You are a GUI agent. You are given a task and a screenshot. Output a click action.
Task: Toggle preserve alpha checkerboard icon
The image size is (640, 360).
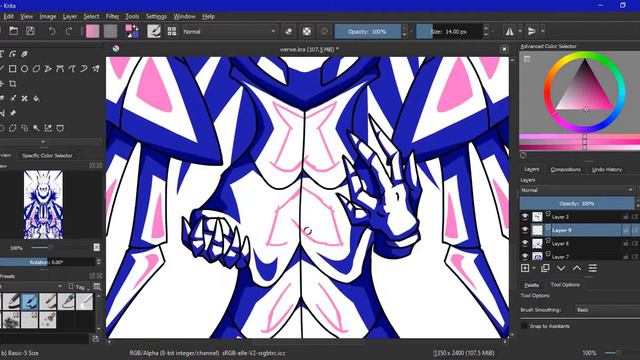(307, 31)
